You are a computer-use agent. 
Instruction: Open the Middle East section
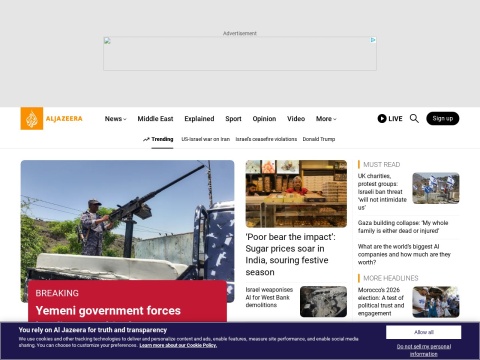(155, 119)
